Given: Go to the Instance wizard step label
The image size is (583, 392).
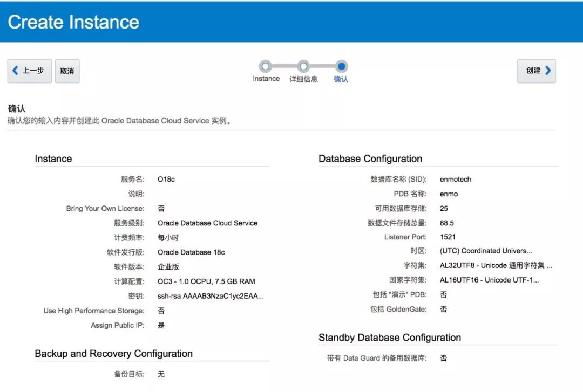Looking at the screenshot, I should 266,79.
